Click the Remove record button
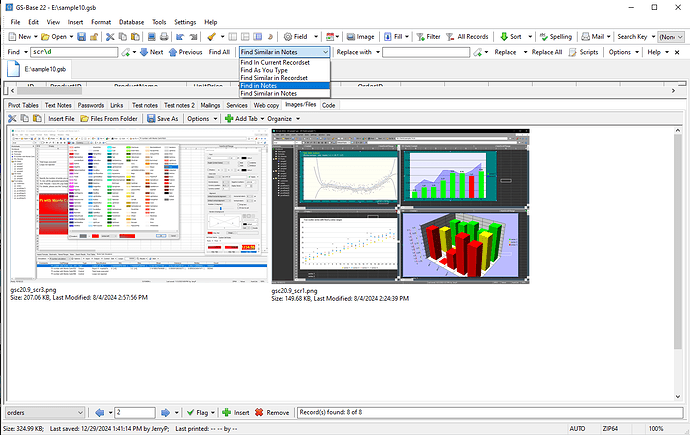The width and height of the screenshot is (690, 435). tap(272, 413)
